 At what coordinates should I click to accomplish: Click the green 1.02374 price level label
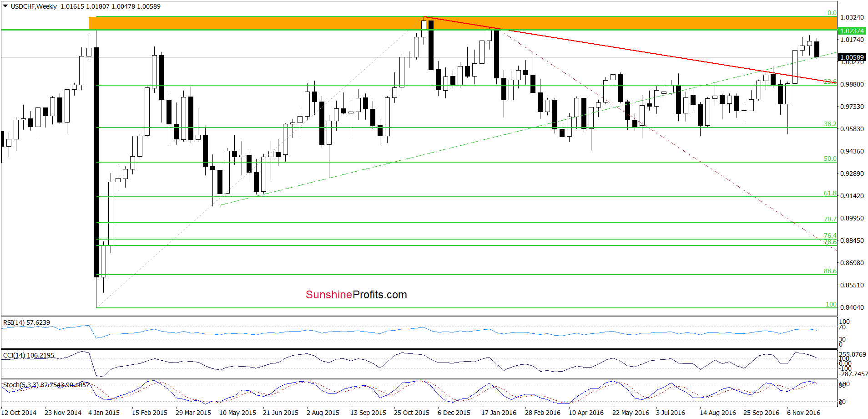pyautogui.click(x=852, y=31)
